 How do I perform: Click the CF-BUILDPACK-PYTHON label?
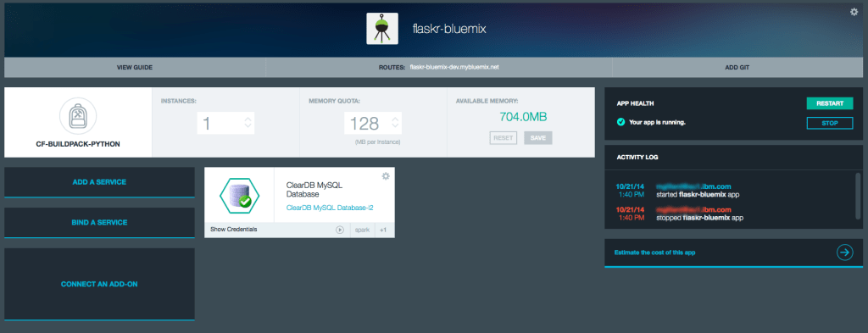[x=78, y=144]
